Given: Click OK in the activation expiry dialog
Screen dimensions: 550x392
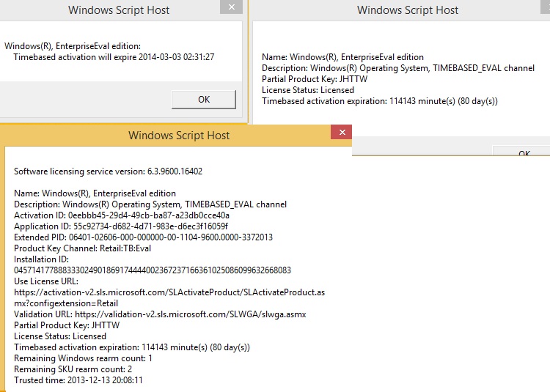Looking at the screenshot, I should [x=203, y=100].
